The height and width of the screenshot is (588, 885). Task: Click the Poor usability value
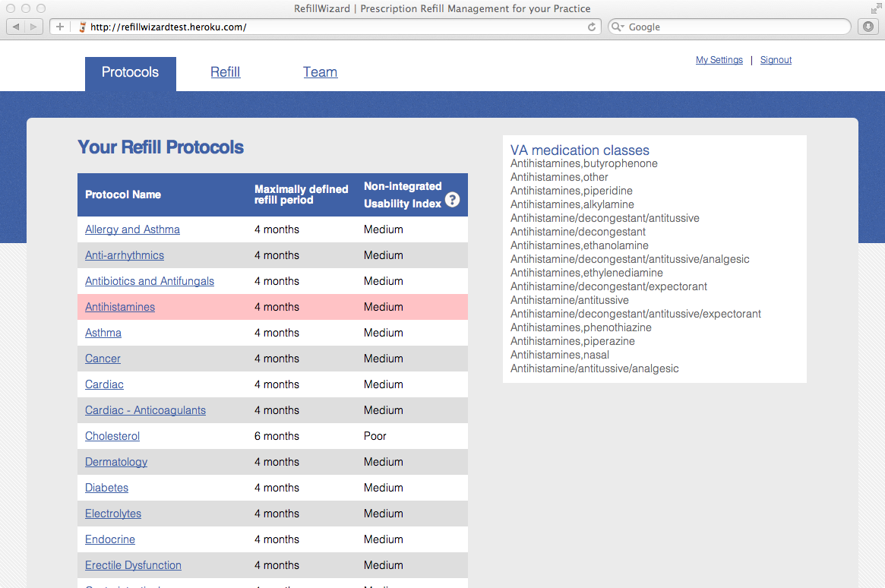point(375,436)
